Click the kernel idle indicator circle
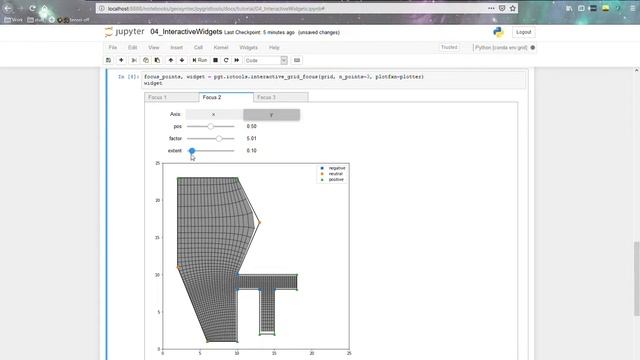This screenshot has width=640, height=360. tap(533, 48)
